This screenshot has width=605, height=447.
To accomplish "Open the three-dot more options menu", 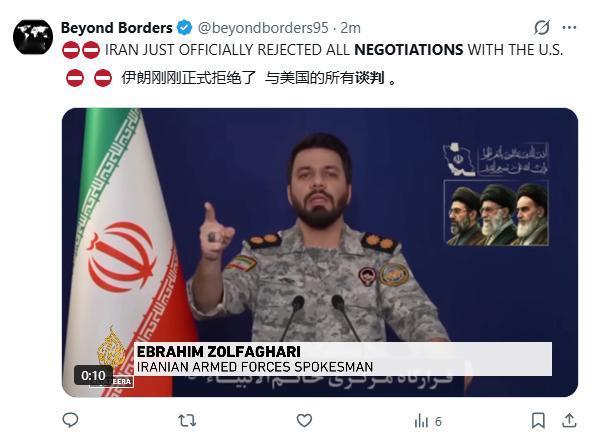I will click(x=570, y=28).
